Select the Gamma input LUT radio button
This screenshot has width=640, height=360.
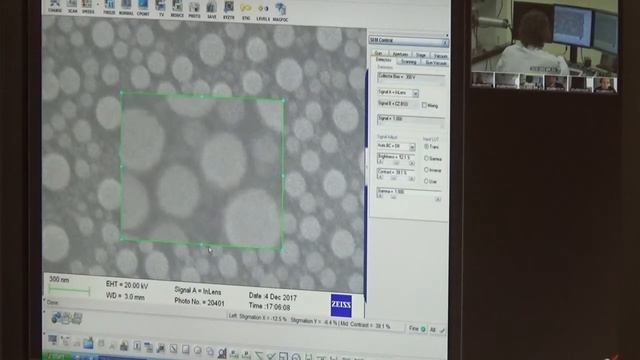click(x=426, y=158)
